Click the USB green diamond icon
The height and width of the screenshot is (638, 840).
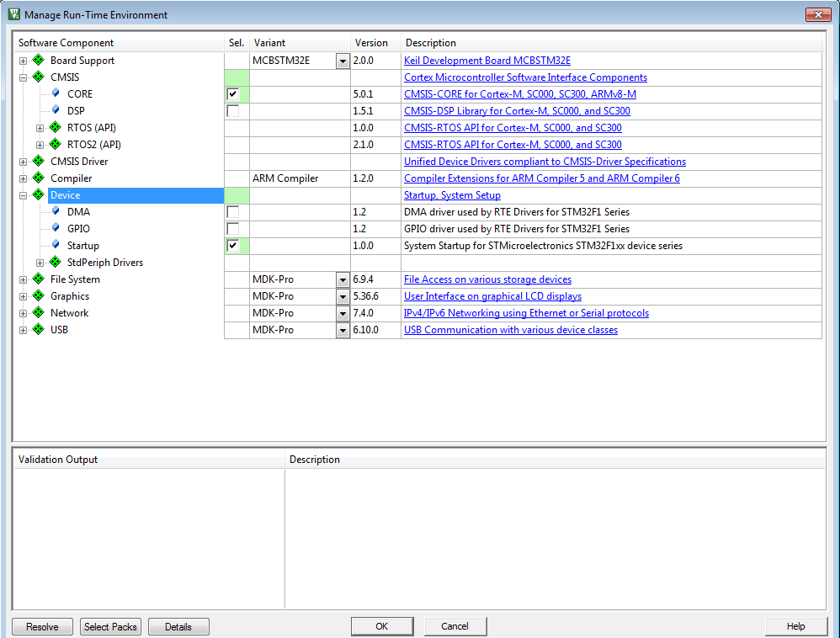pyautogui.click(x=38, y=329)
